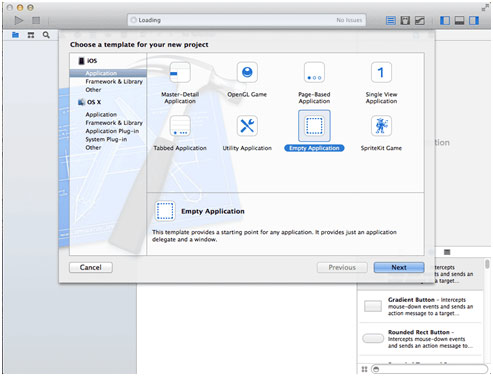Screen dimensions: 493x376
Task: Click the full screen arrows icon
Action: pos(485,8)
